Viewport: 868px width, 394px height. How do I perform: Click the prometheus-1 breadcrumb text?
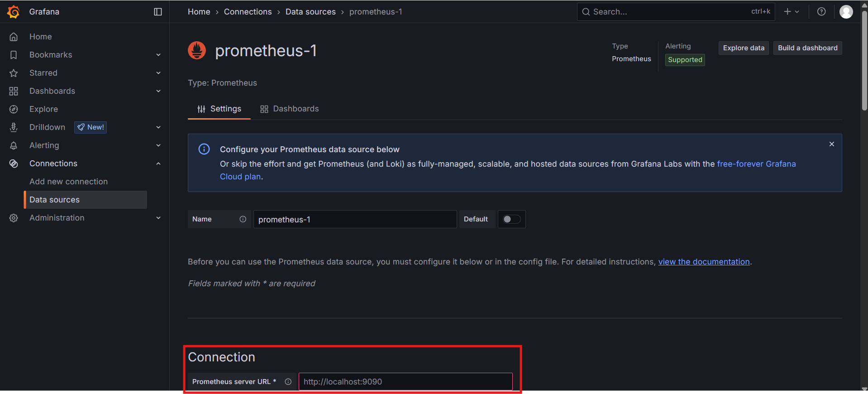pyautogui.click(x=376, y=12)
